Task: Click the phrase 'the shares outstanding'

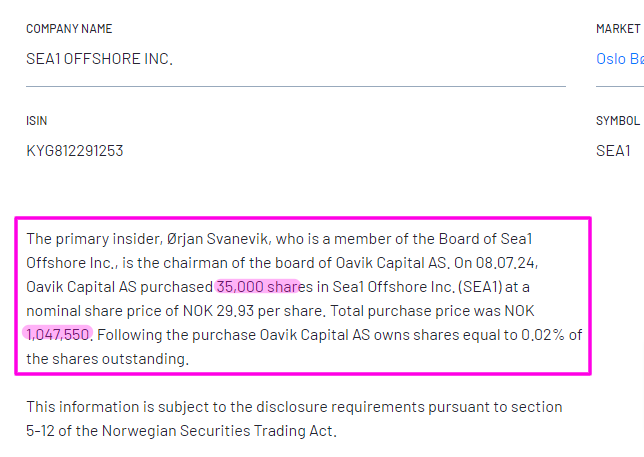Action: tap(106, 359)
